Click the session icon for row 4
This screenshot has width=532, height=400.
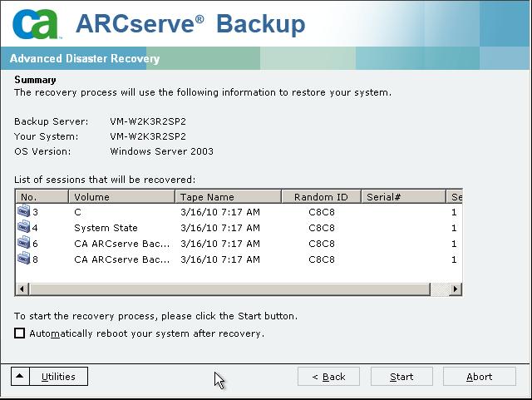click(23, 227)
